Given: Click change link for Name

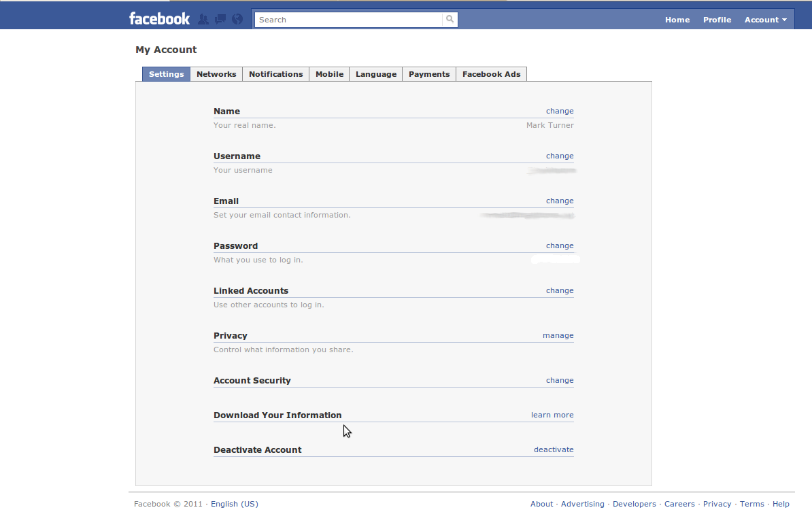Looking at the screenshot, I should 560,111.
